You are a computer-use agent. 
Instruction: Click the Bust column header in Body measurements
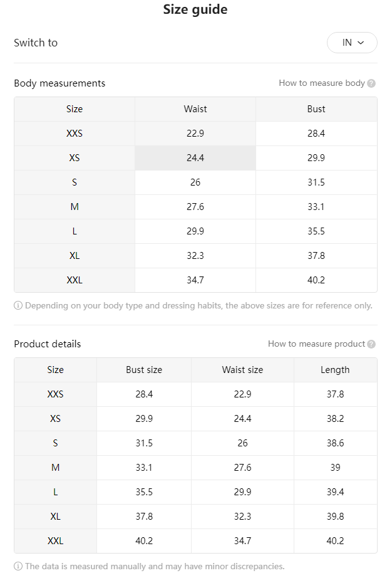coord(316,109)
